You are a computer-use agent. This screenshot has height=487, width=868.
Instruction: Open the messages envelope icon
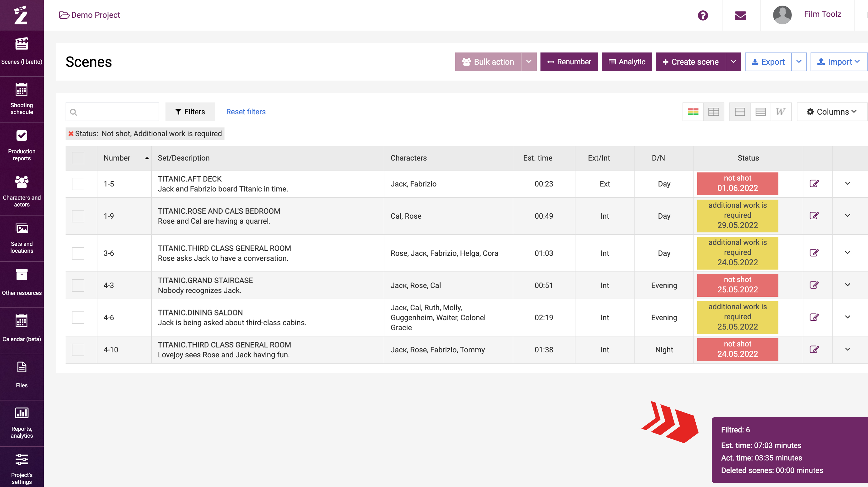click(x=740, y=16)
